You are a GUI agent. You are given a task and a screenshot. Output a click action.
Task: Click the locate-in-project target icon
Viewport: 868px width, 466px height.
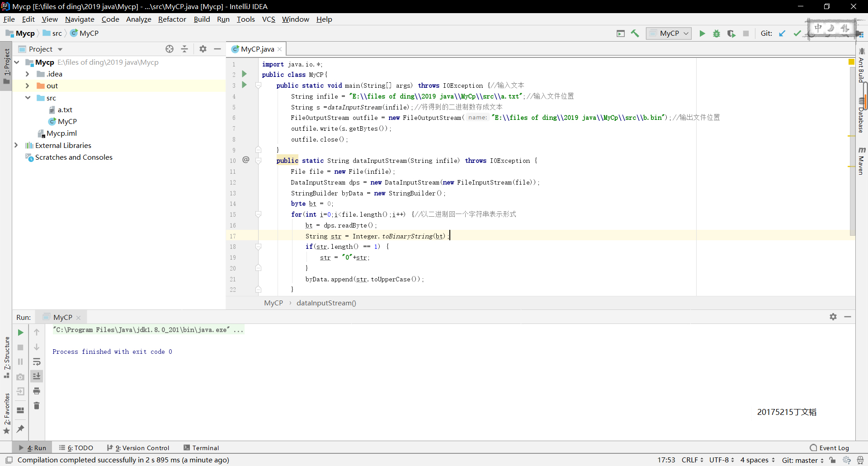(x=170, y=49)
